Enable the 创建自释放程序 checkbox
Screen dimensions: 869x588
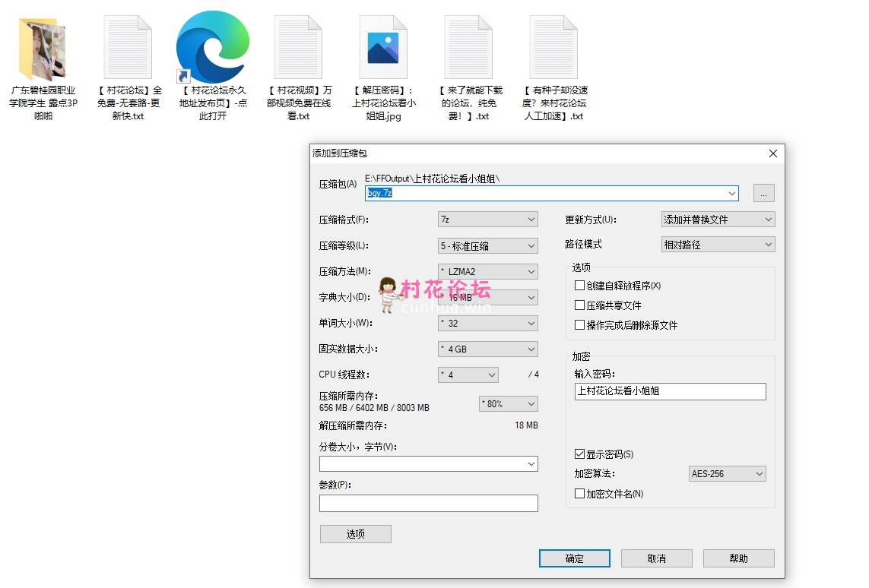[580, 286]
